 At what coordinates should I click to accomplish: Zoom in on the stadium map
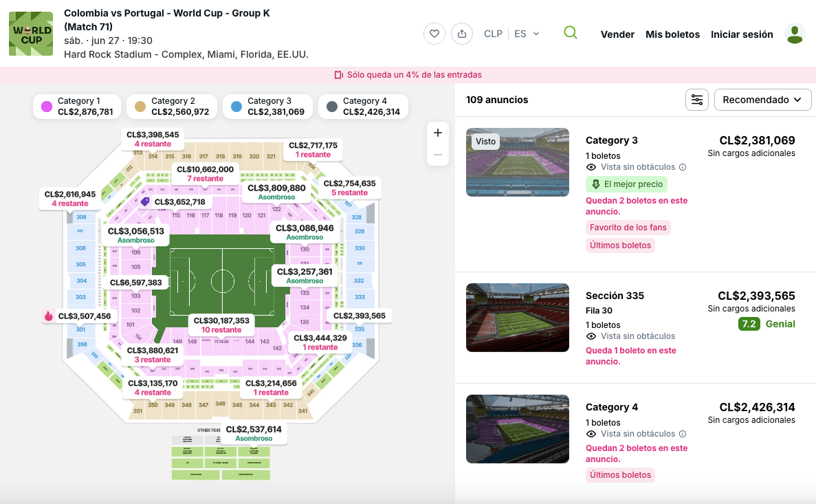[438, 133]
